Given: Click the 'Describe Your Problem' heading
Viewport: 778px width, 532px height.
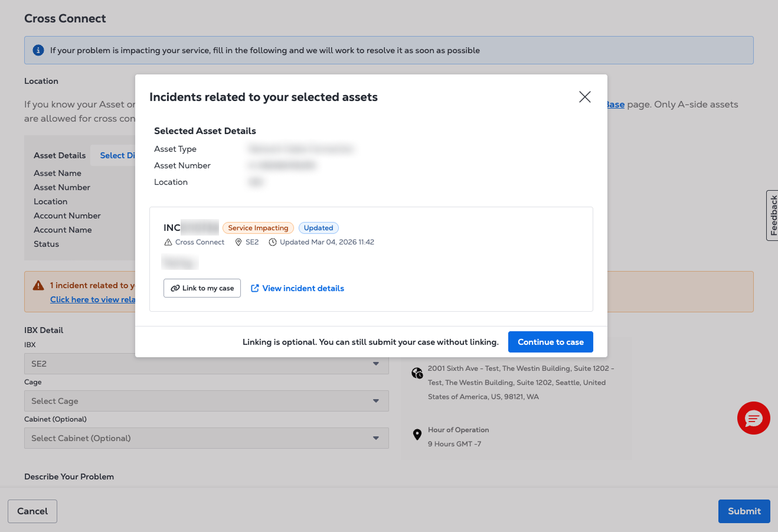Looking at the screenshot, I should tap(69, 476).
